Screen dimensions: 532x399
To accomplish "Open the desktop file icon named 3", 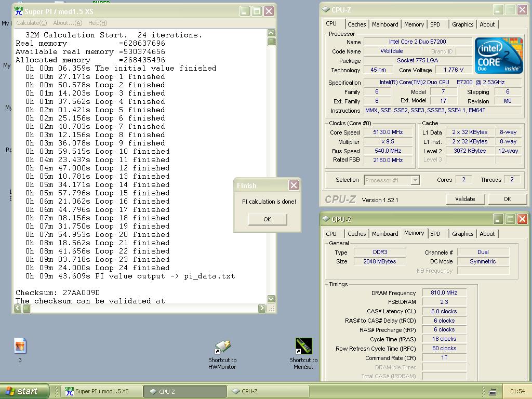I will coord(20,351).
